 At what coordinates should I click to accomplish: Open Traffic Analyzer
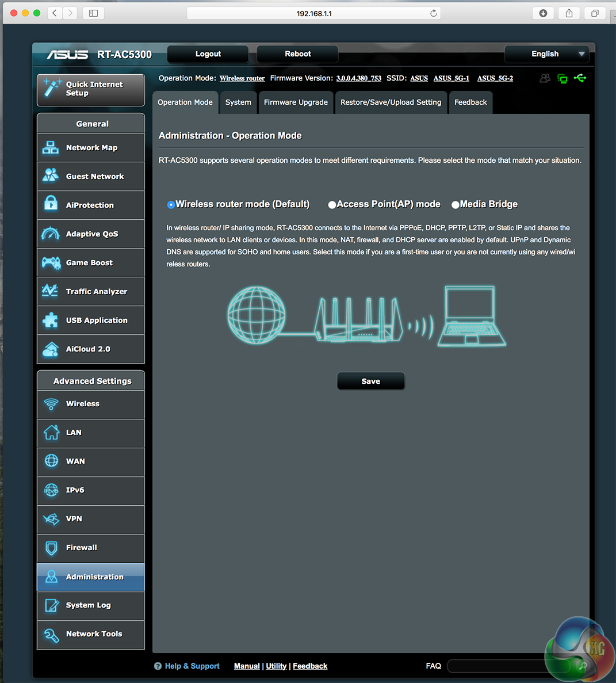pos(90,291)
